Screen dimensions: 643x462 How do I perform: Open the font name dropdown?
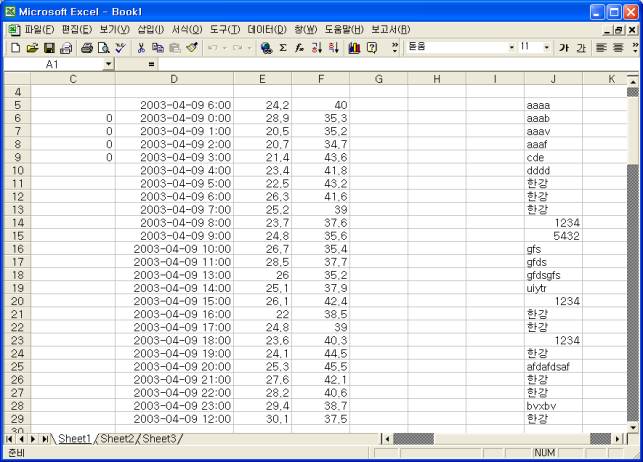[512, 47]
